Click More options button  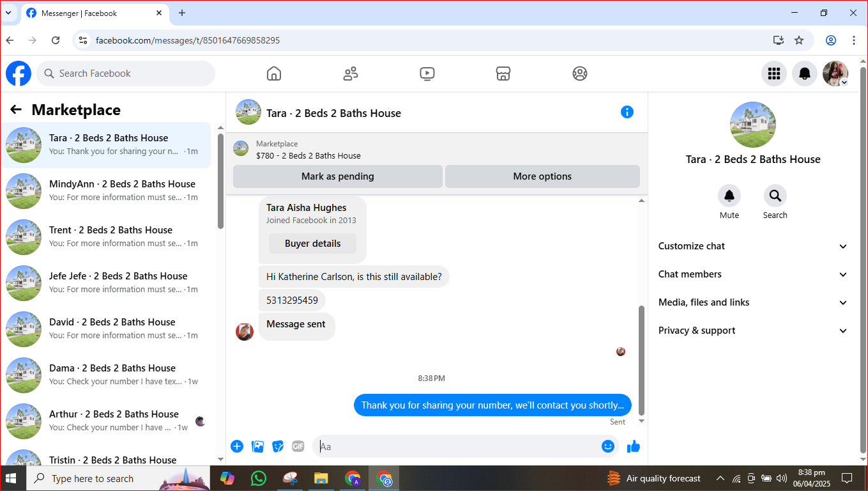click(x=542, y=176)
